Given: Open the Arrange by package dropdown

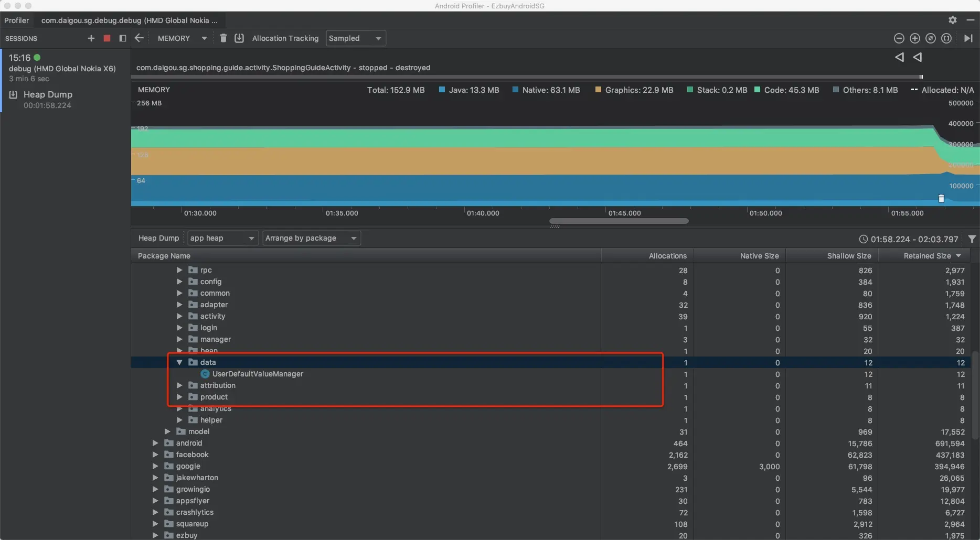Looking at the screenshot, I should click(312, 238).
